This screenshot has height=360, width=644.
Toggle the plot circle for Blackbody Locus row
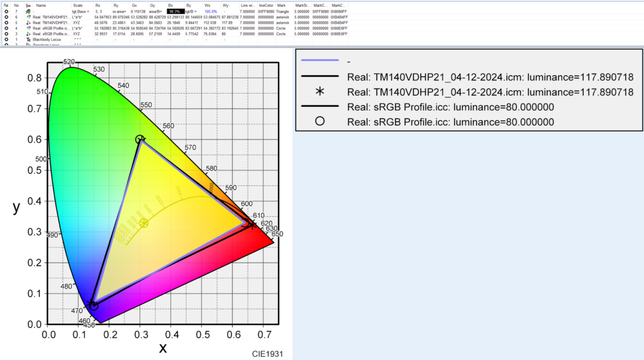6,40
